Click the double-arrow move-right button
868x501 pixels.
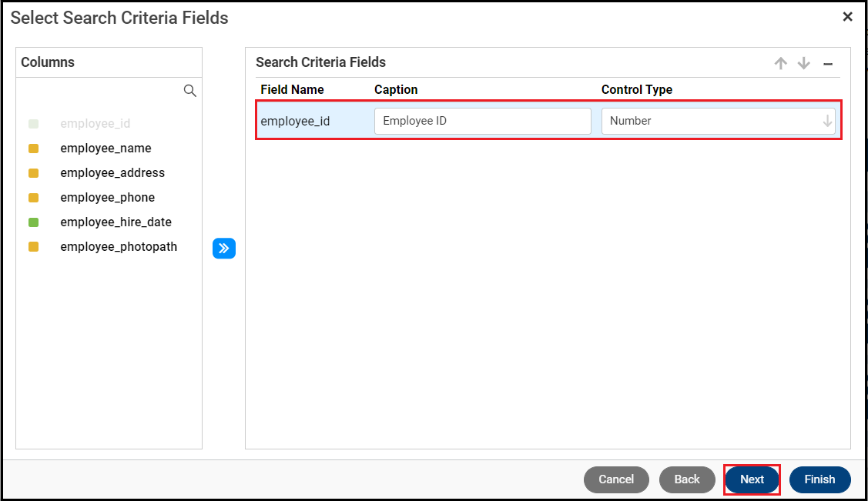[x=224, y=249]
